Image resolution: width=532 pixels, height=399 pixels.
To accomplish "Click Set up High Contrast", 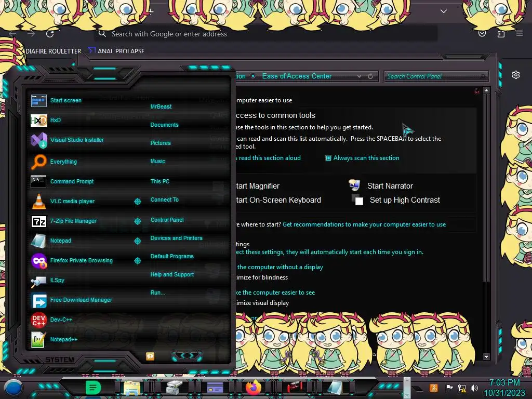I will (405, 200).
